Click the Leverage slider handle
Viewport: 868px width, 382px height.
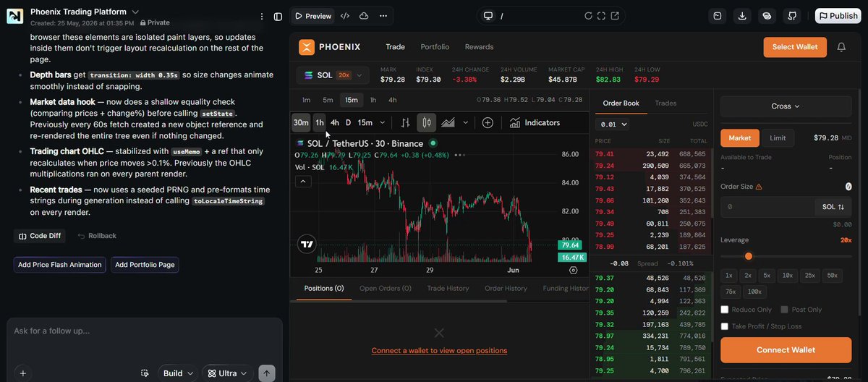(749, 256)
